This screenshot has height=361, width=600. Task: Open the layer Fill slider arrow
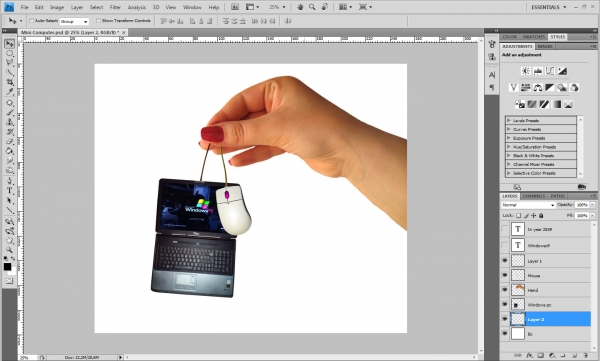pos(592,216)
